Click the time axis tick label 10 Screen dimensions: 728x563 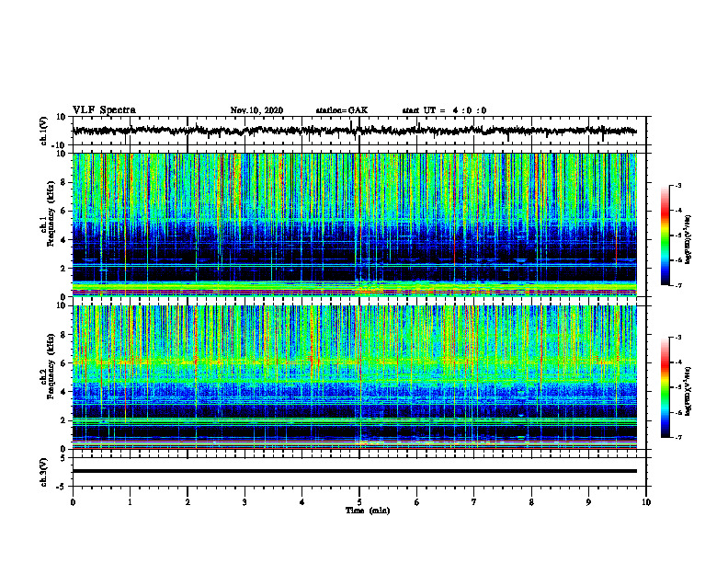(x=646, y=502)
